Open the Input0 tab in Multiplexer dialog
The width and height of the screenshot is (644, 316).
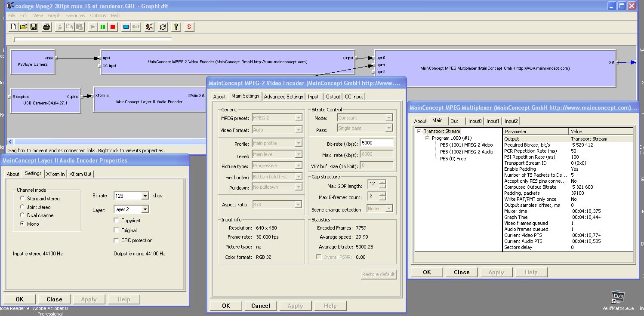475,121
